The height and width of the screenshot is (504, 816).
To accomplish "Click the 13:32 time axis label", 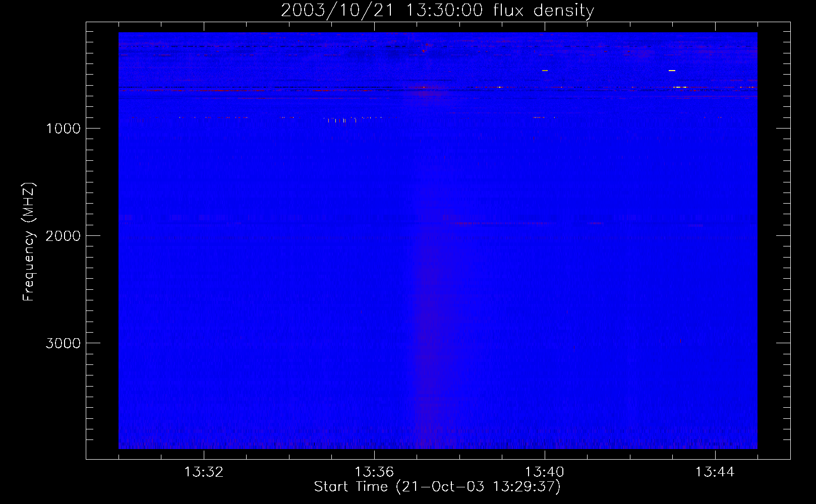I will tap(204, 472).
